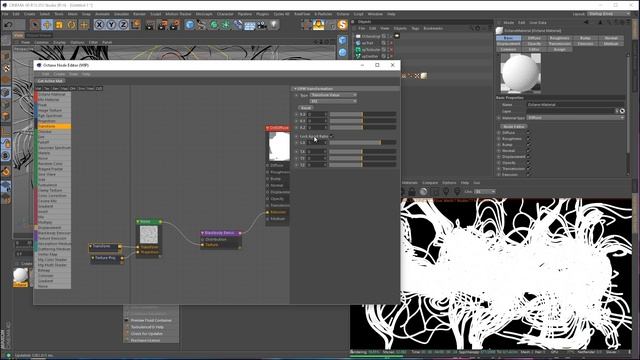Open the Mesh menu in main menu bar

(73, 14)
